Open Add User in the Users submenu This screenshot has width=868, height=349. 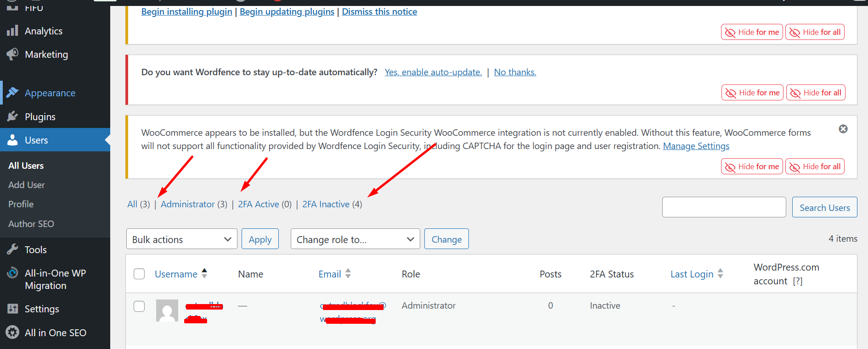tap(27, 185)
